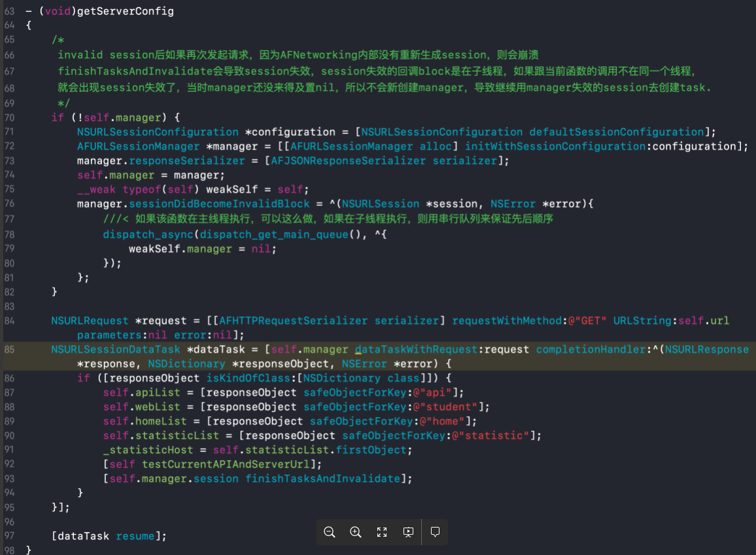
Task: Click line number 70 in gutter
Action: tap(9, 118)
